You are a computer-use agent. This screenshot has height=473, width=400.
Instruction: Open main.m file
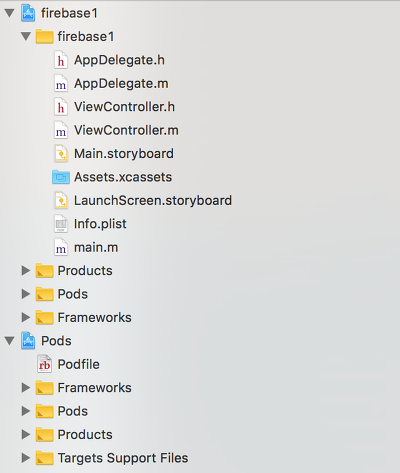96,248
